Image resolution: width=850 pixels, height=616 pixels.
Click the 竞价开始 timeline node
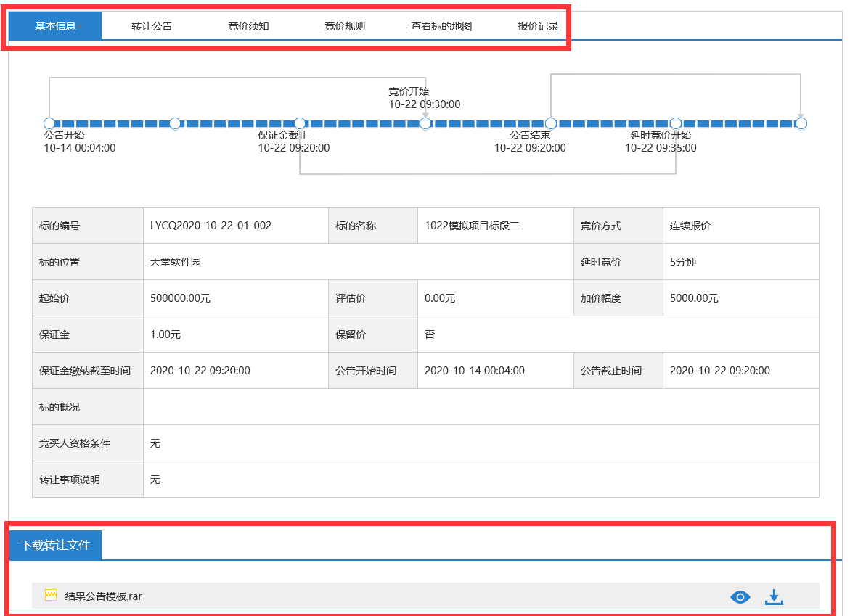tap(425, 123)
